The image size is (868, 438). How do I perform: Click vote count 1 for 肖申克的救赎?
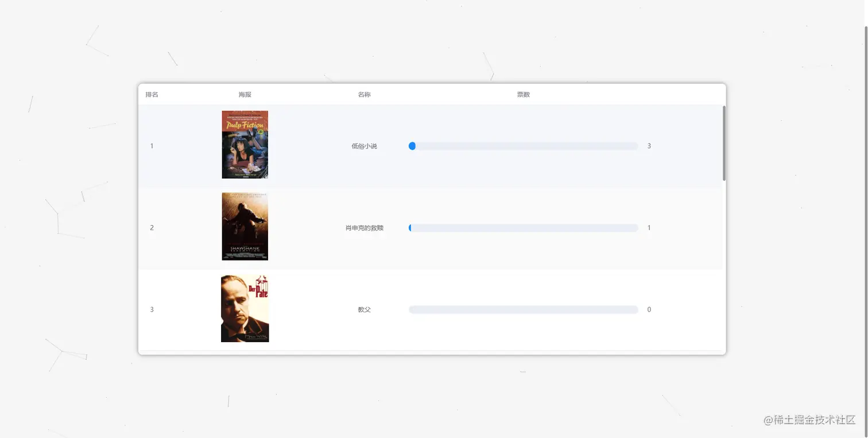tap(649, 228)
